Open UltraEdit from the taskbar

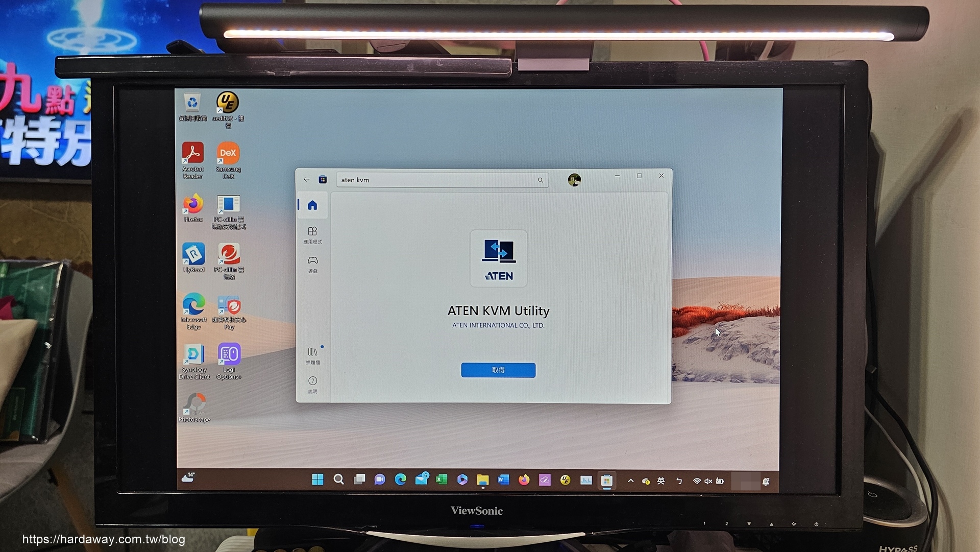click(x=565, y=479)
